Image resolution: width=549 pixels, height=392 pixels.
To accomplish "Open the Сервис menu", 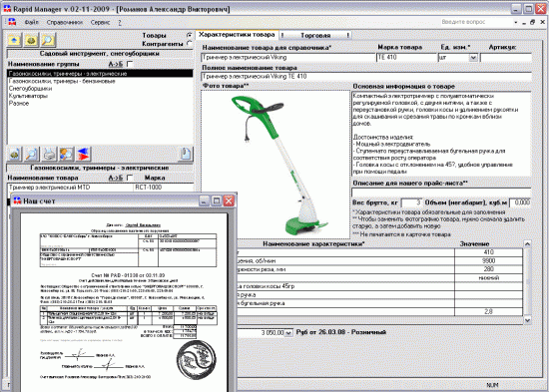I will click(x=100, y=22).
